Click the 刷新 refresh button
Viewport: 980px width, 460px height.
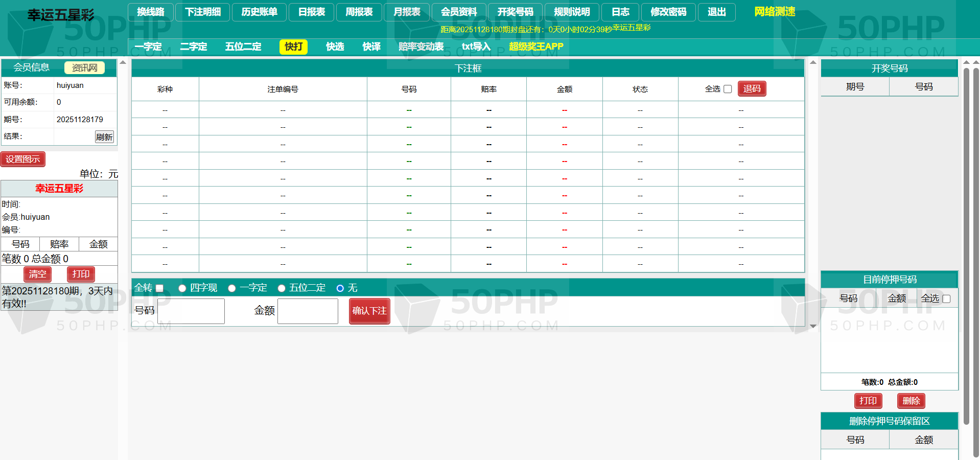[x=104, y=137]
